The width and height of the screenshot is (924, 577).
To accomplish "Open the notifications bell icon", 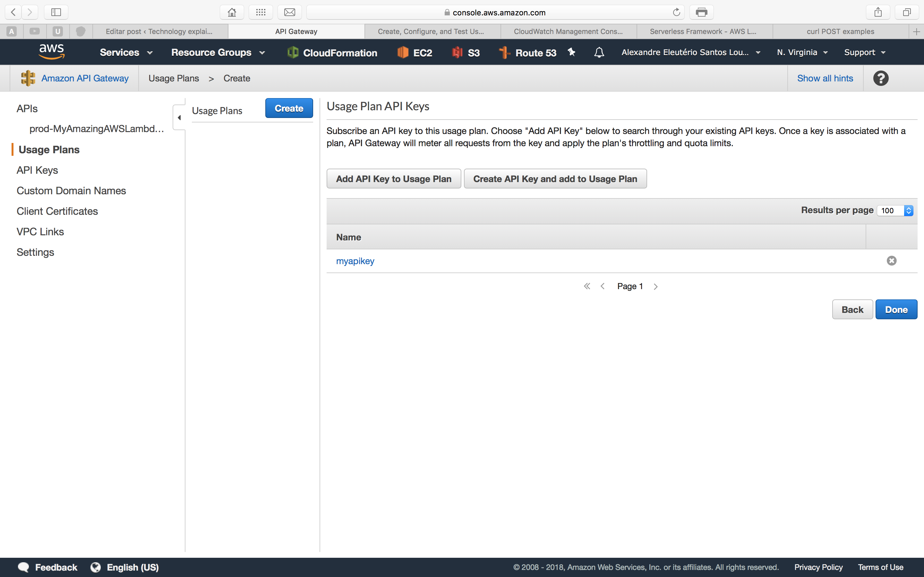I will coord(599,52).
